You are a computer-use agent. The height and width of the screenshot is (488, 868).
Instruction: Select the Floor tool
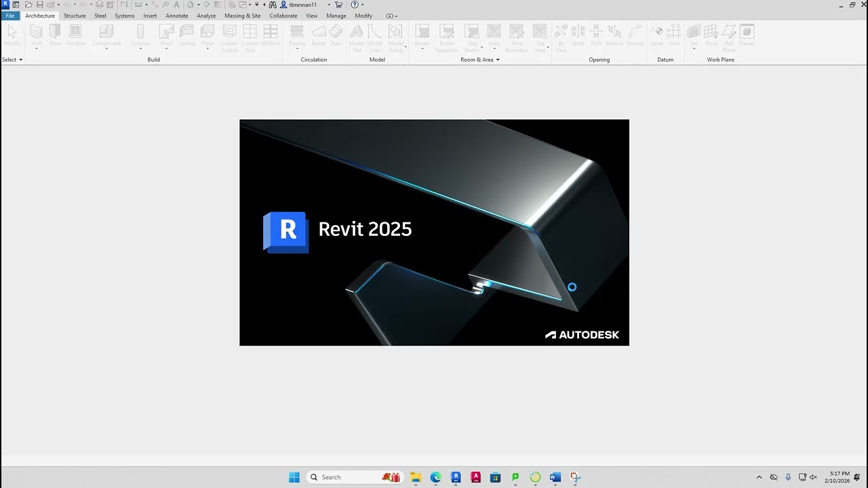(x=208, y=36)
